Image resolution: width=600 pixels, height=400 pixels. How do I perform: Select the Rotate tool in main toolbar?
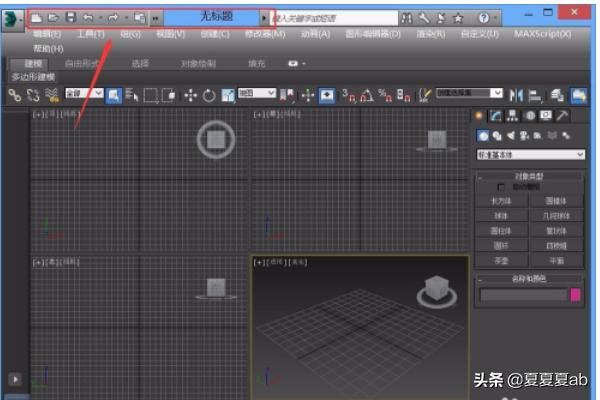click(x=208, y=95)
